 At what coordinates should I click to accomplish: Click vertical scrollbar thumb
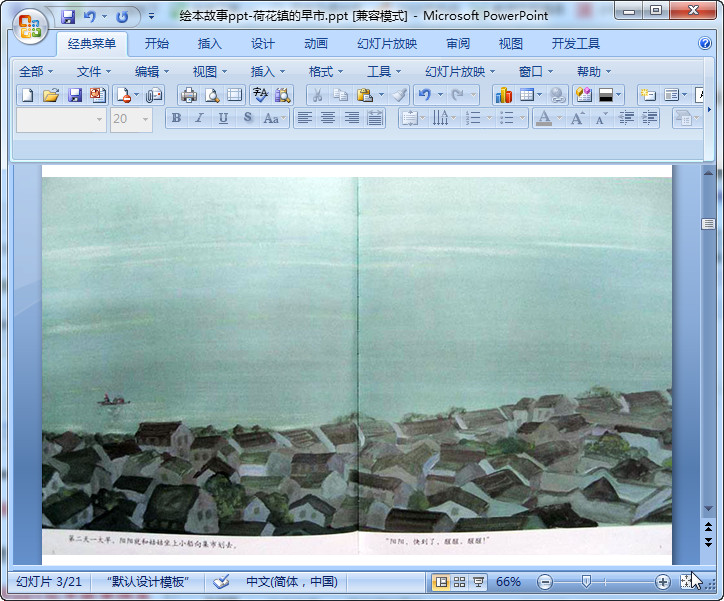tap(708, 224)
